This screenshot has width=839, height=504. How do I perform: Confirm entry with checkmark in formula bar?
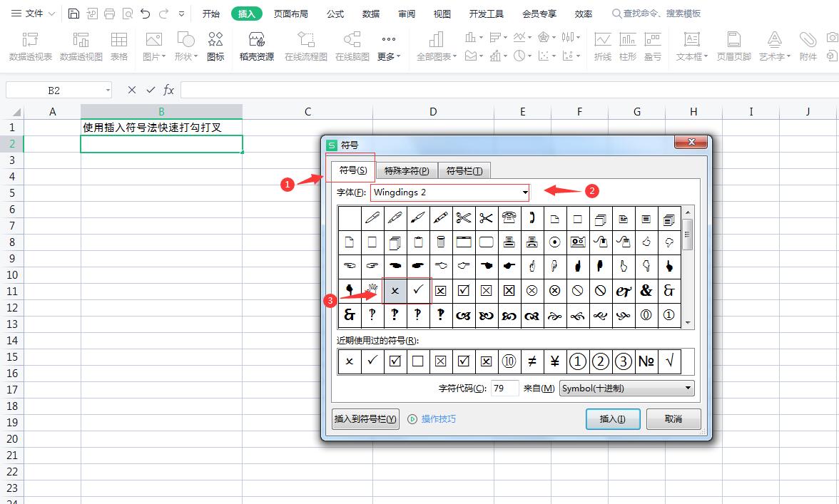(x=151, y=90)
